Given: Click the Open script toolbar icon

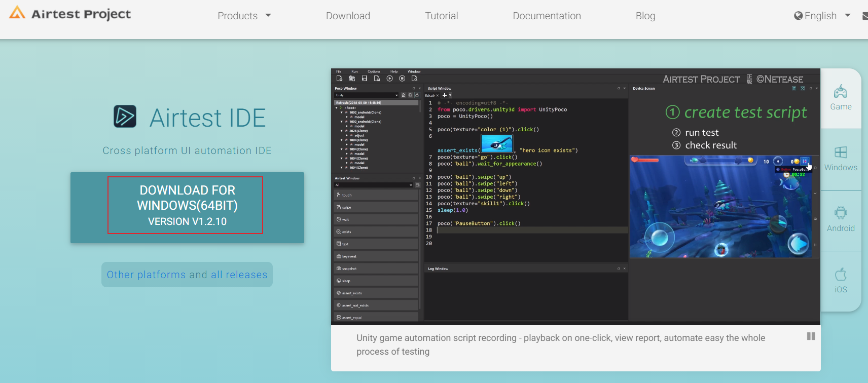Looking at the screenshot, I should [352, 79].
